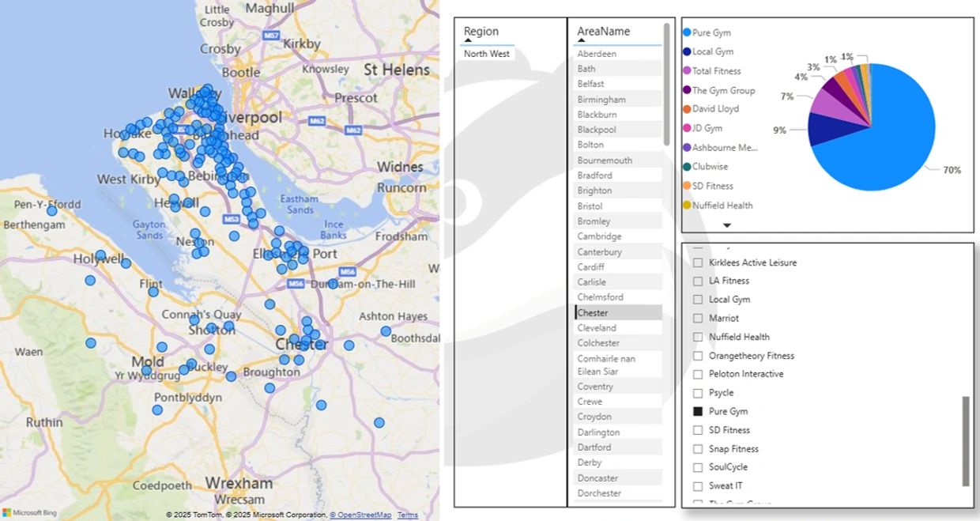Open the map Terms link

point(408,515)
